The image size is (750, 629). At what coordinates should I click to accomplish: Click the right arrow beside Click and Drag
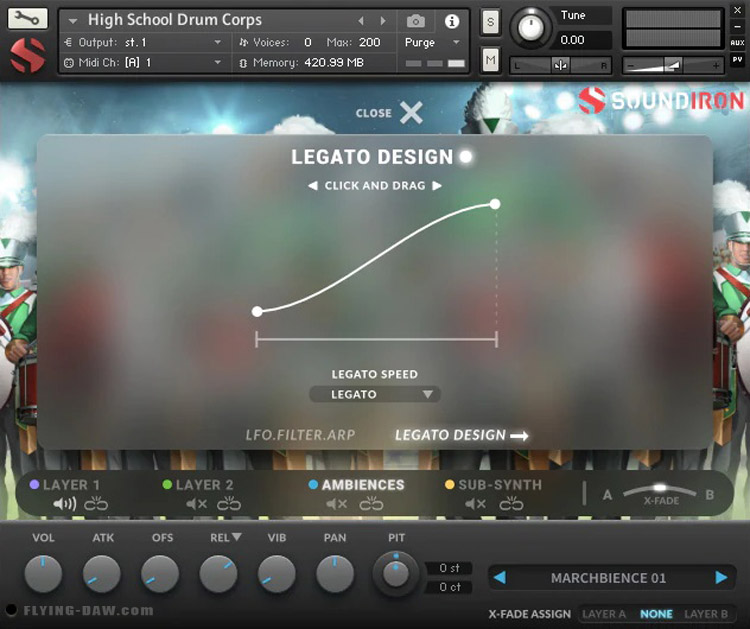437,186
